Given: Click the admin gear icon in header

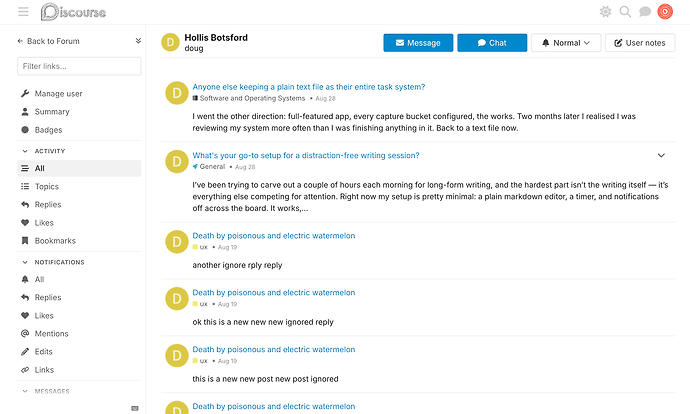Looking at the screenshot, I should point(606,12).
